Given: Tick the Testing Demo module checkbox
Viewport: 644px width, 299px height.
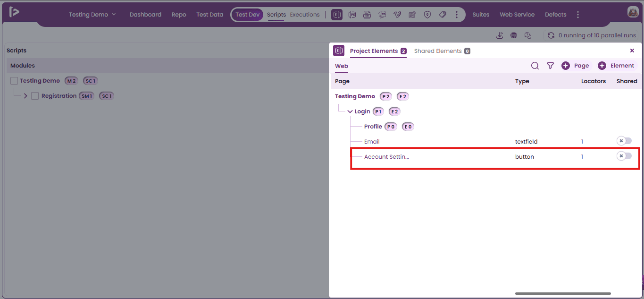Looking at the screenshot, I should point(14,81).
